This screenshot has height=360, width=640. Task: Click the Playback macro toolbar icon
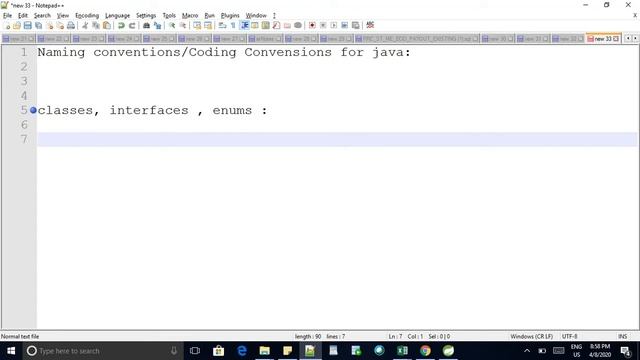pos(333,25)
